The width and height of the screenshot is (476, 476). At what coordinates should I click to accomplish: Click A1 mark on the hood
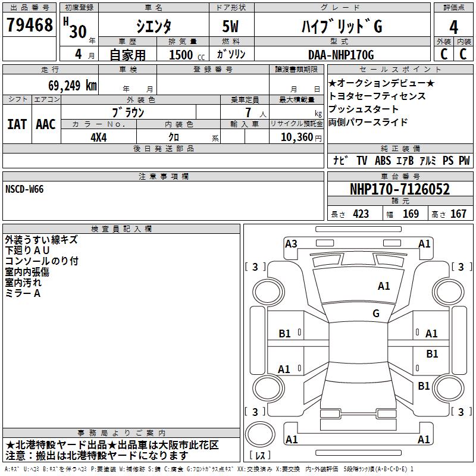[384, 286]
